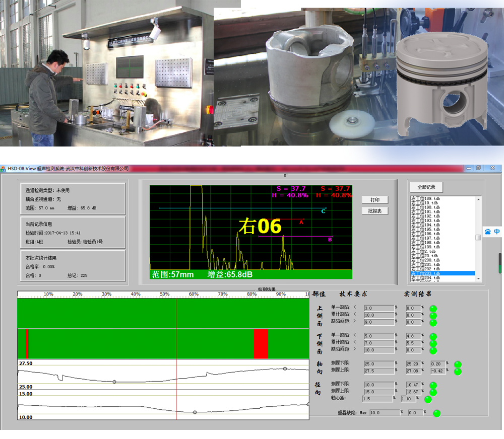504x439 pixels.
Task: Click the 批报表 batch report button
Action: (375, 211)
